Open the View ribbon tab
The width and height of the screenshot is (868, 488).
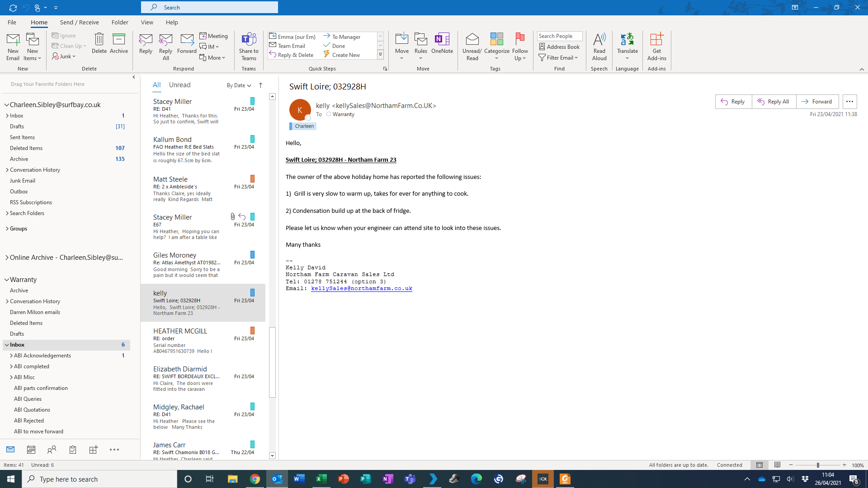click(x=147, y=22)
